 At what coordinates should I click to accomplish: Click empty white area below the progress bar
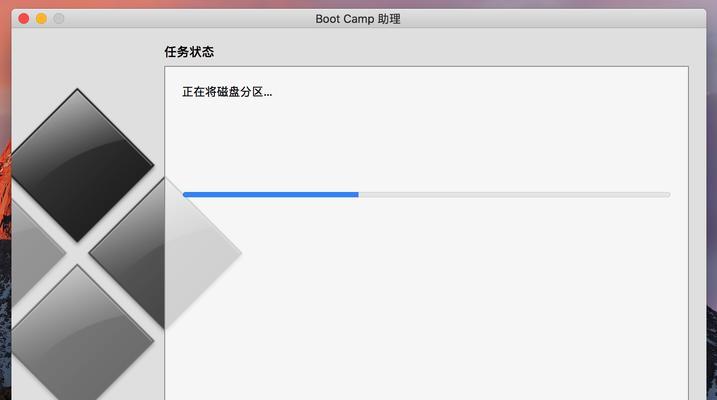[x=457, y=297]
